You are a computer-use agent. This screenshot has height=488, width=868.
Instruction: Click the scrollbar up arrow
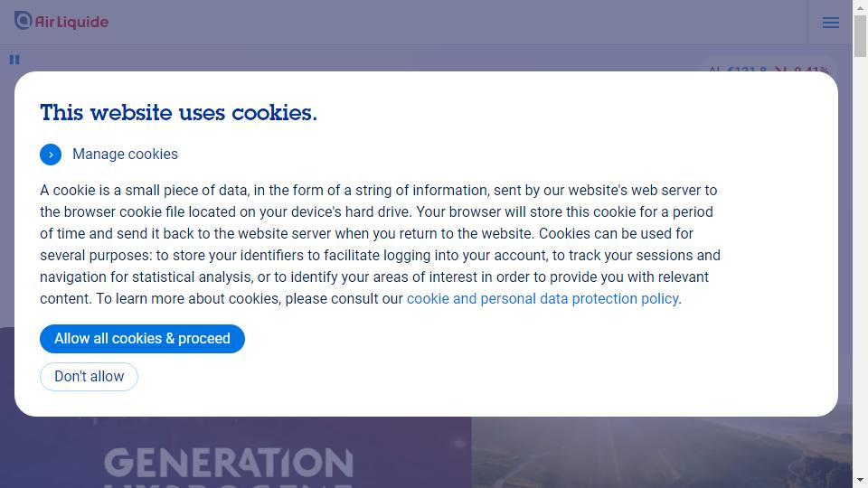pos(860,7)
